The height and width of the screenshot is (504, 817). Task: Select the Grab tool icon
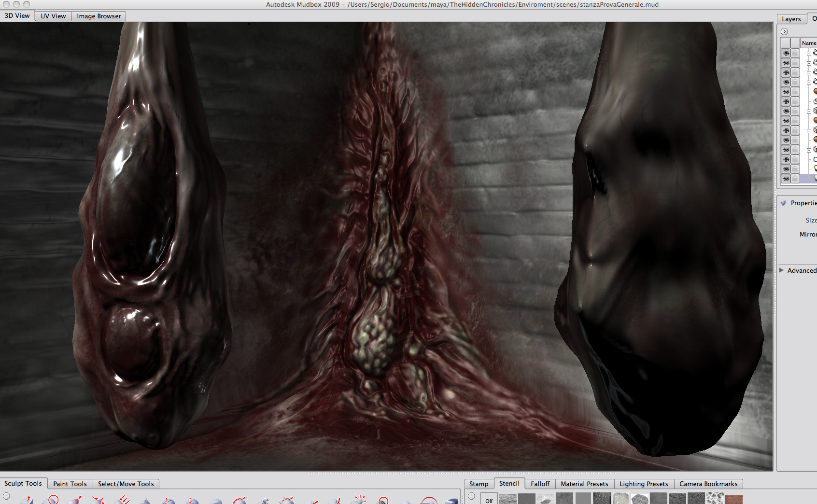coord(74,501)
